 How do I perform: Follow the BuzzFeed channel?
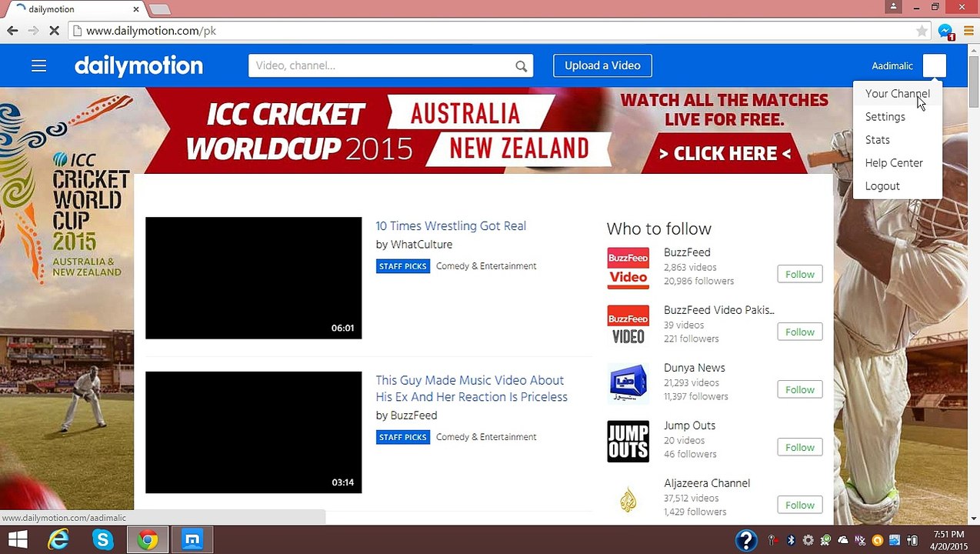(799, 274)
